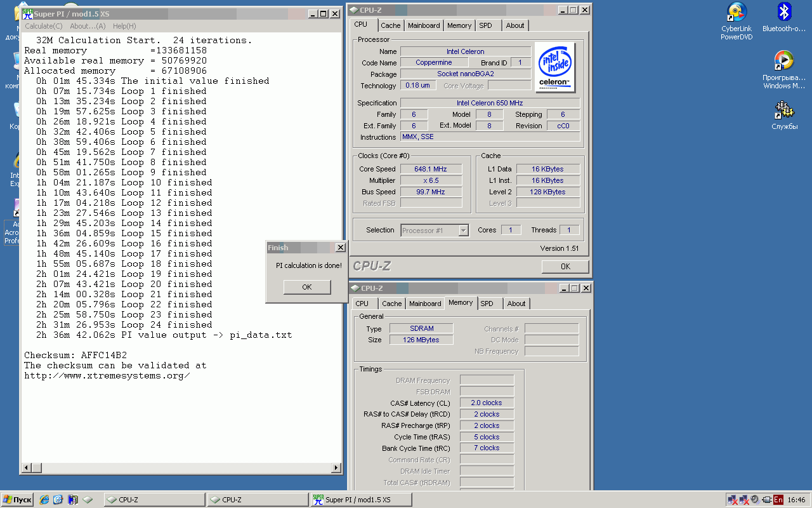
Task: Click the second disconnected network tray icon
Action: pyautogui.click(x=744, y=500)
